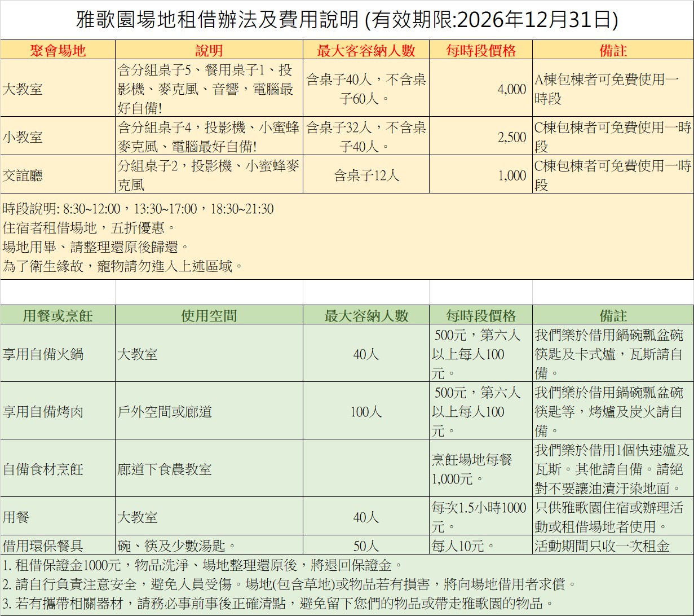Viewport: 694px width, 616px height.
Task: Click the price cell 4,000
Action: (481, 89)
